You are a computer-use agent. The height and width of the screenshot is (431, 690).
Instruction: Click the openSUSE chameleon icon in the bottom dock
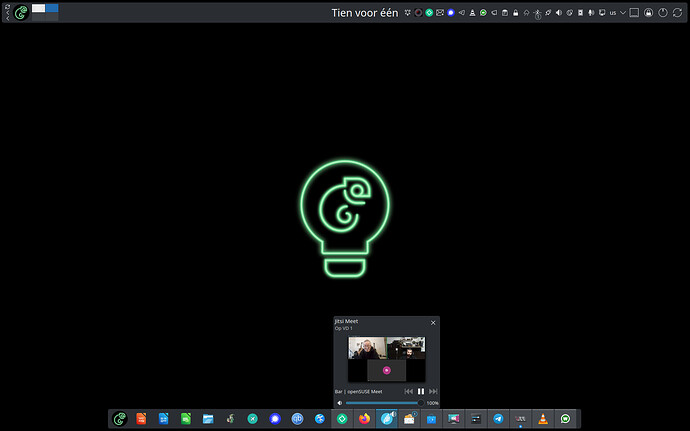[120, 419]
